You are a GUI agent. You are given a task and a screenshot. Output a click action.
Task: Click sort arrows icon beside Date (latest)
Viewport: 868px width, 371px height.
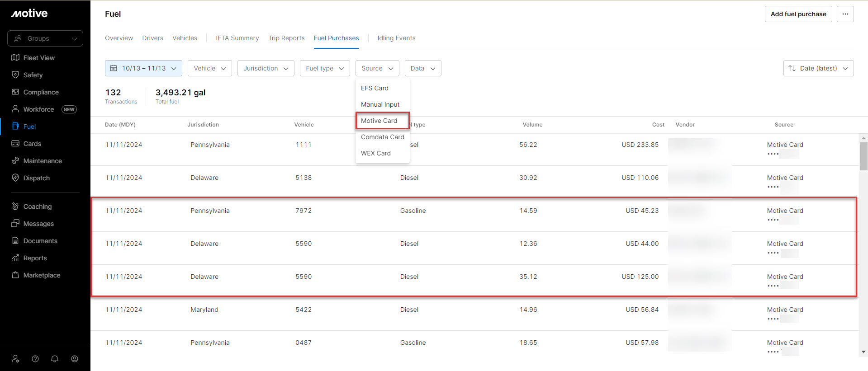[792, 68]
